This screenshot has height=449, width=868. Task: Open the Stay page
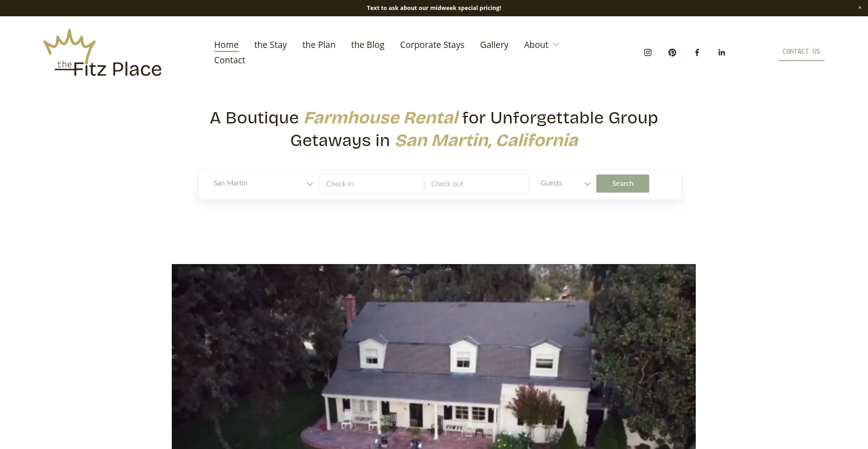pyautogui.click(x=270, y=45)
